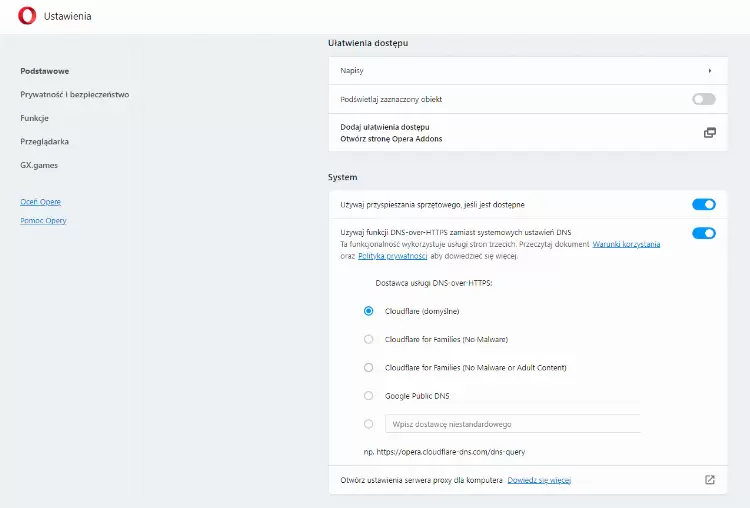Viewport: 750px width, 508px height.
Task: Open Prywatność i bezpieczeństwo section
Action: coord(75,95)
